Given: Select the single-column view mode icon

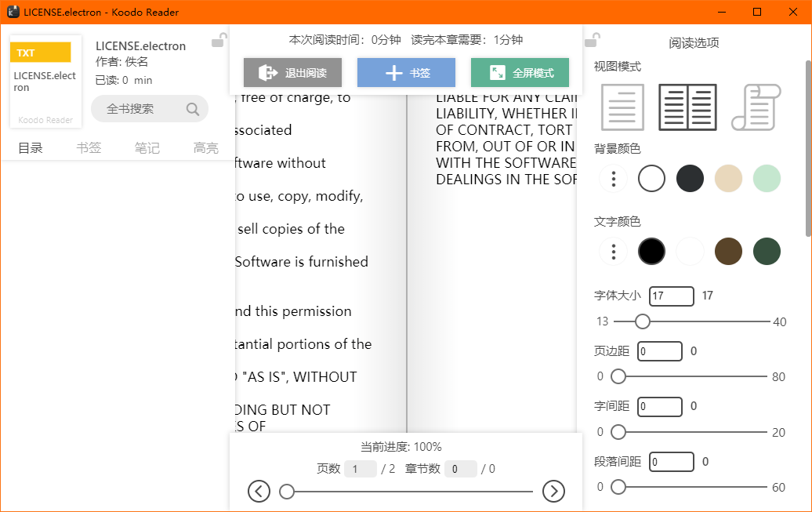Looking at the screenshot, I should 622,107.
